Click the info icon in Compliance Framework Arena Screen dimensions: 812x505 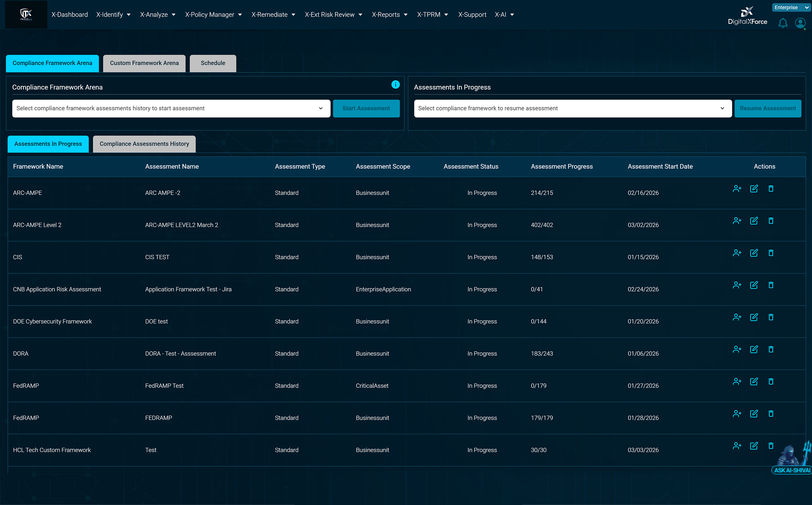395,84
